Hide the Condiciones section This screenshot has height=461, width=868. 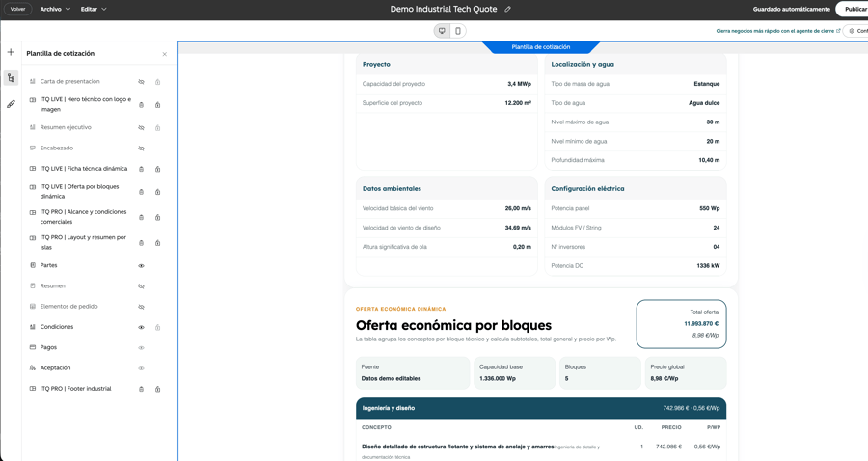pos(141,328)
